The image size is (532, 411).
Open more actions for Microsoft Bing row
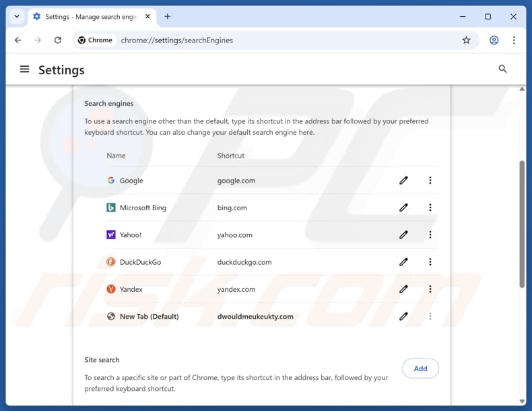[430, 208]
